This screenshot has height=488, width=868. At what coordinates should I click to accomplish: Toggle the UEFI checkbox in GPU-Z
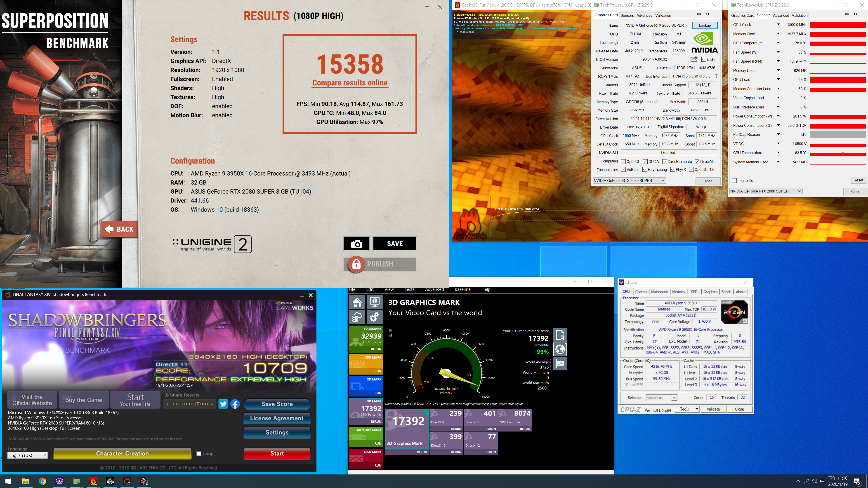click(x=704, y=60)
